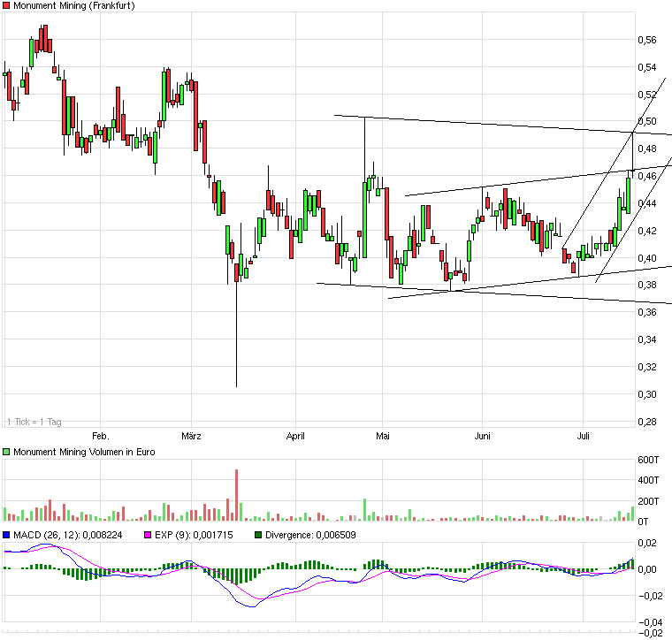The width and height of the screenshot is (672, 640).
Task: Click the 'Juli' month axis label
Action: click(584, 436)
